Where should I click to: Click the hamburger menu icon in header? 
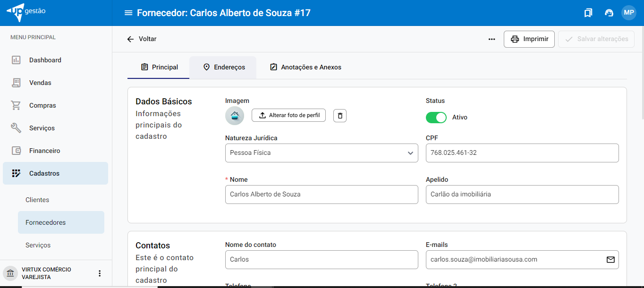pos(128,13)
